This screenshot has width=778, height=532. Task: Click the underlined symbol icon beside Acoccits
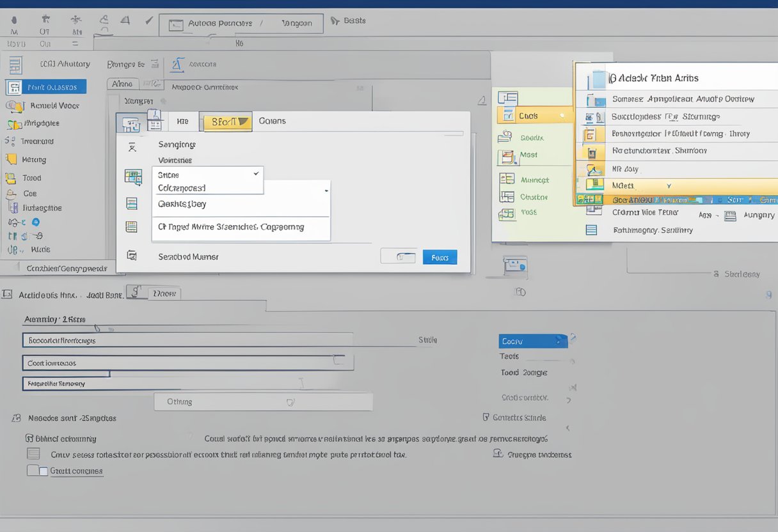click(177, 65)
